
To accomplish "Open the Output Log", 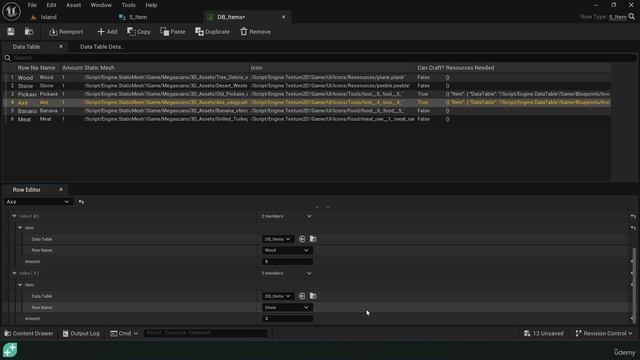I will point(81,333).
